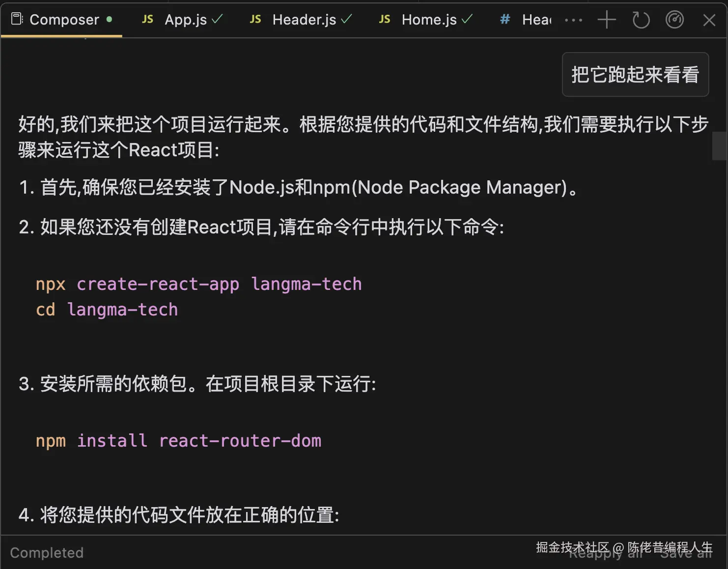Open the Composer ellipsis options menu
This screenshot has width=728, height=569.
pyautogui.click(x=573, y=20)
